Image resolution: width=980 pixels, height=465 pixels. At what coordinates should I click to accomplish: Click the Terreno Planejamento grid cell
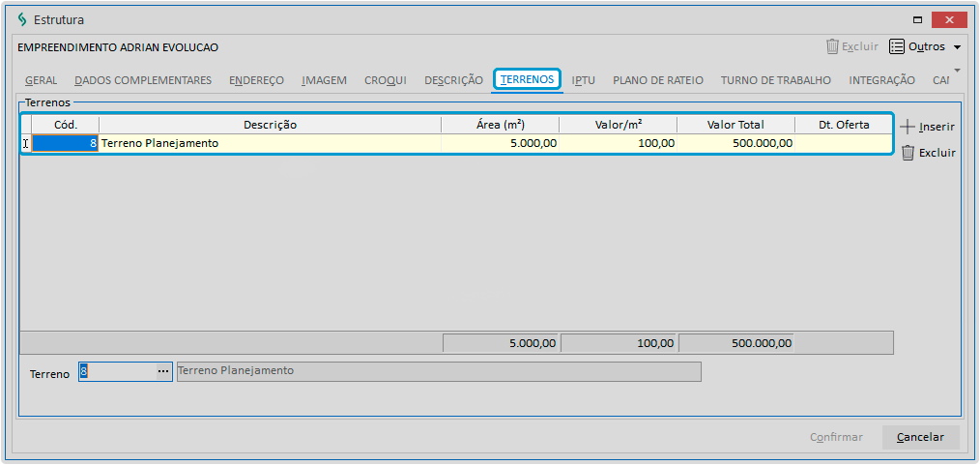[270, 144]
